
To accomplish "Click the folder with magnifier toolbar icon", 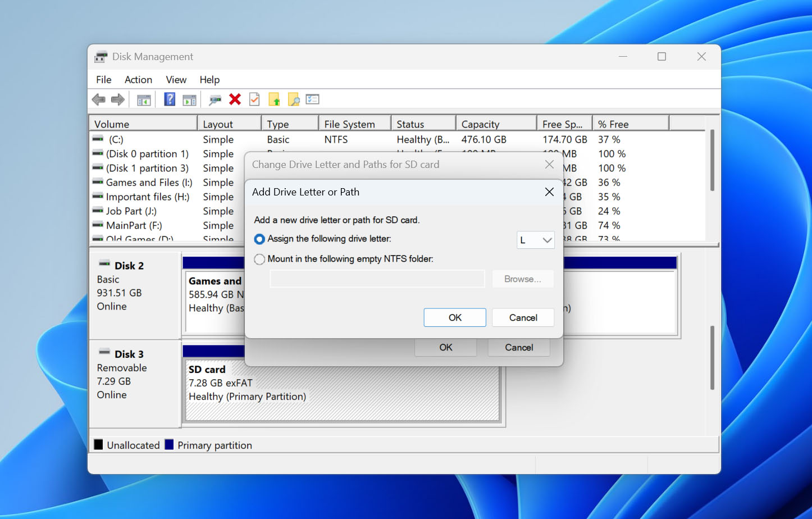I will coord(294,99).
